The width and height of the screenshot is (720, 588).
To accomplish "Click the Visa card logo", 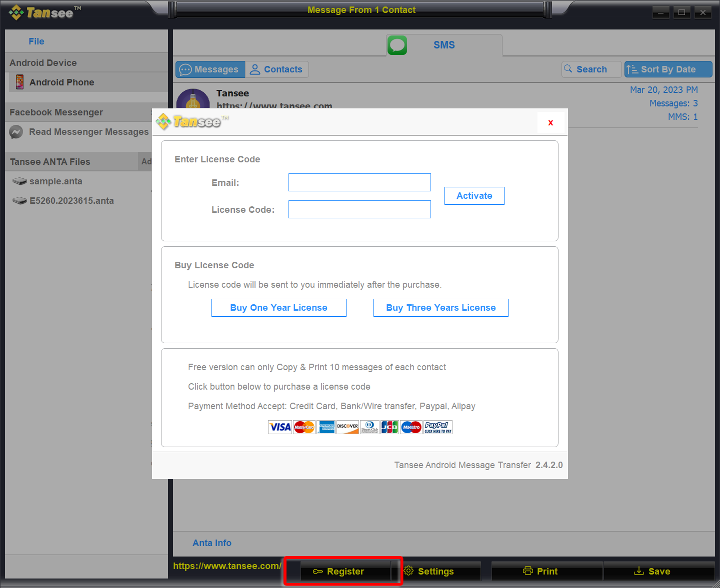I will click(x=280, y=427).
